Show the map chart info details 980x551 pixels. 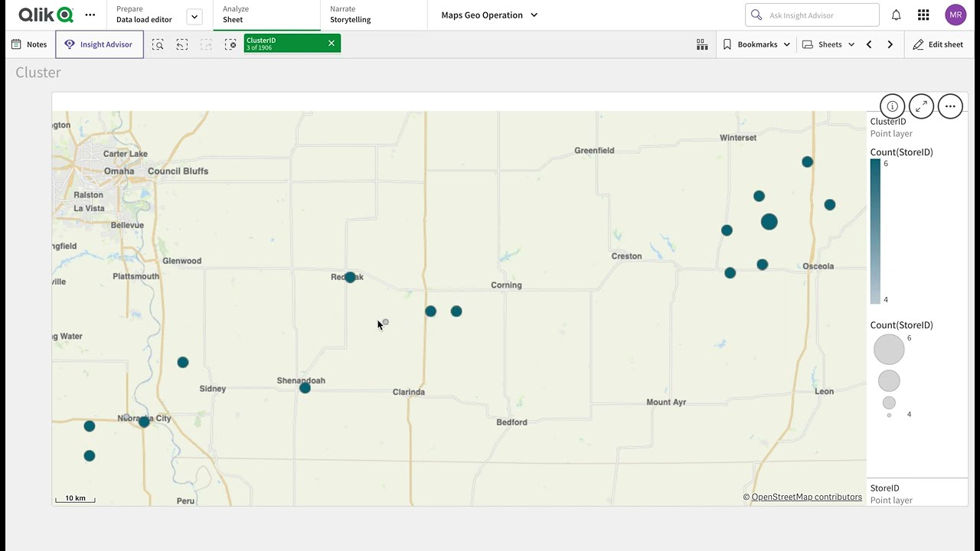pos(892,106)
